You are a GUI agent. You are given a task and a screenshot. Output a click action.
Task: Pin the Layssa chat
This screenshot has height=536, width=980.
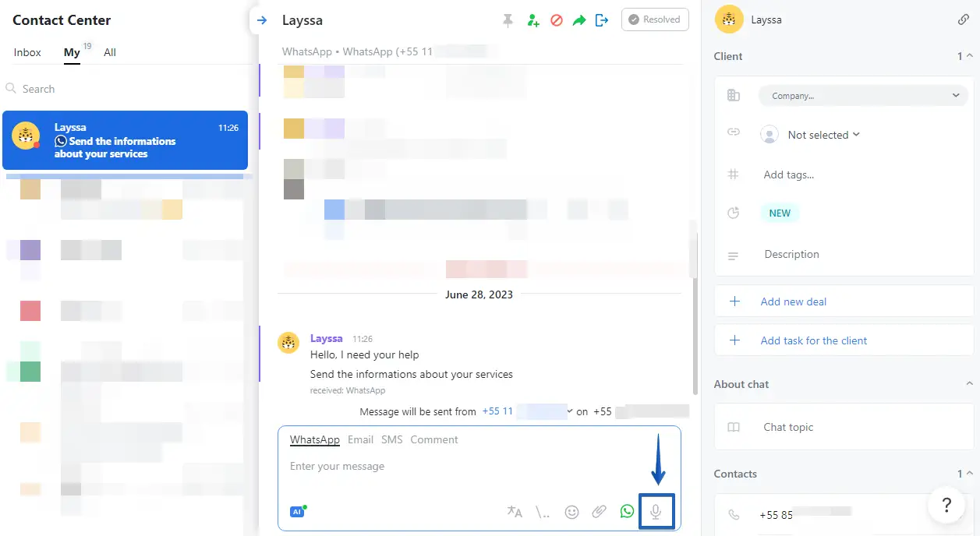[x=508, y=21]
